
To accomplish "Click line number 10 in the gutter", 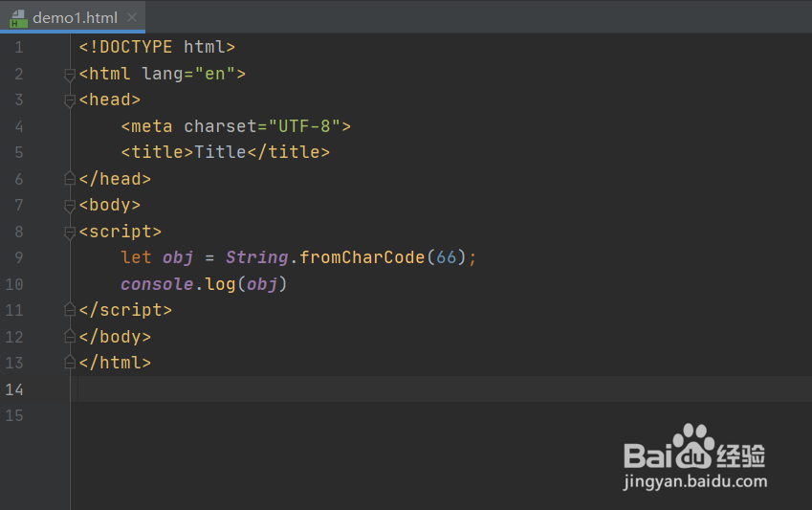I will pyautogui.click(x=14, y=284).
